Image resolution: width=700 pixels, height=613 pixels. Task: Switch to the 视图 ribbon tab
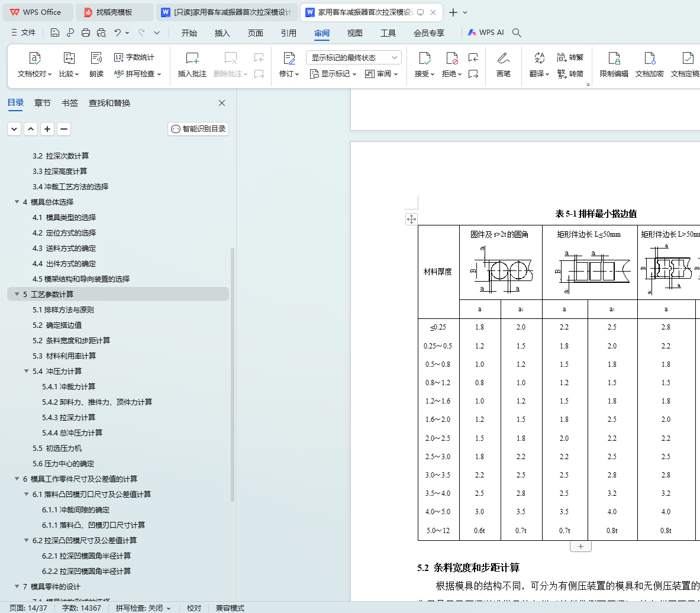(355, 33)
